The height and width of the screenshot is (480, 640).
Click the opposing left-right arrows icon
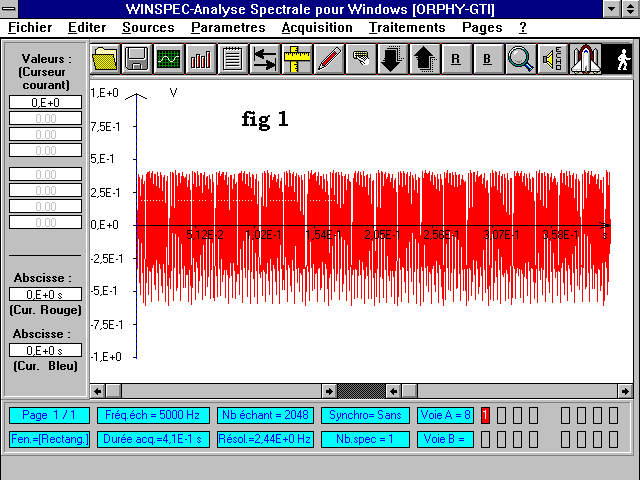[x=264, y=59]
